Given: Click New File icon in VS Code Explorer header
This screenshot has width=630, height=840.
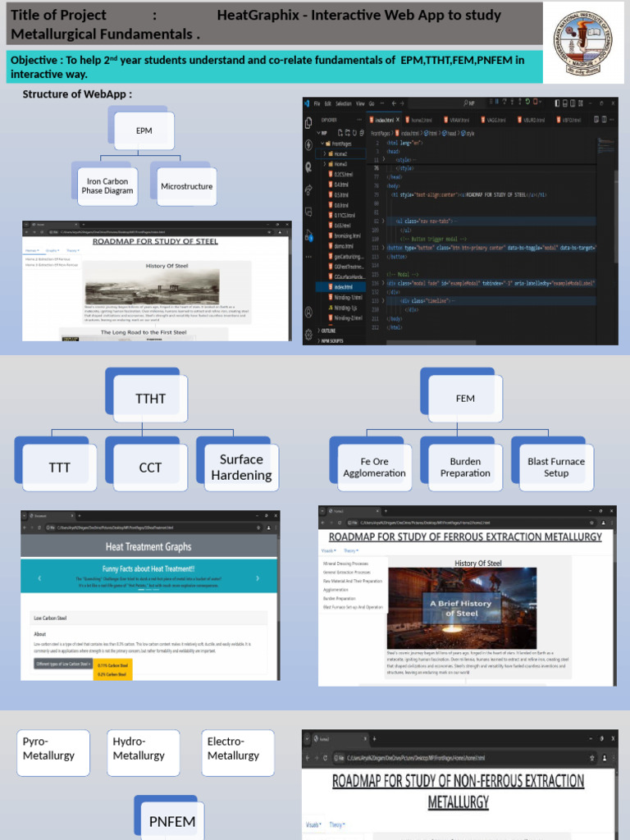Looking at the screenshot, I should point(340,132).
